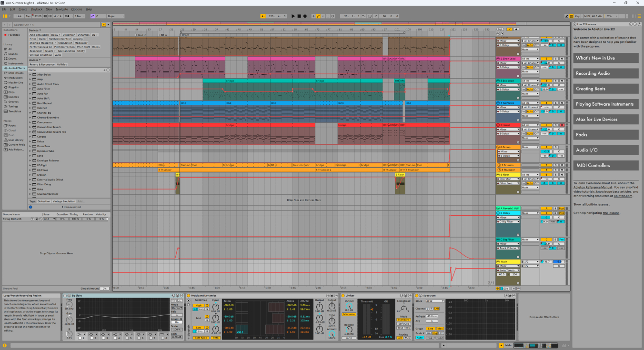The image size is (644, 350).
Task: Expand the Compressor device entry
Action: click(x=30, y=122)
